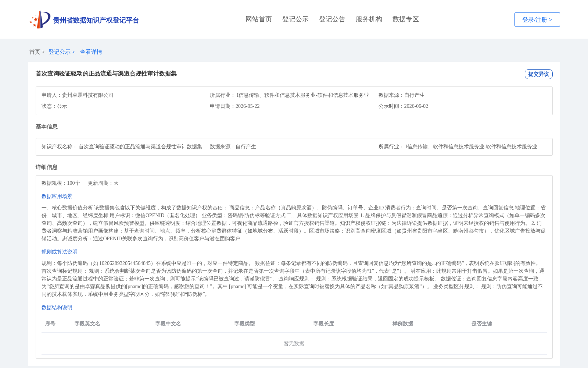This screenshot has height=368, width=588.
Task: Select 服务机构 in the top nav
Action: click(369, 19)
